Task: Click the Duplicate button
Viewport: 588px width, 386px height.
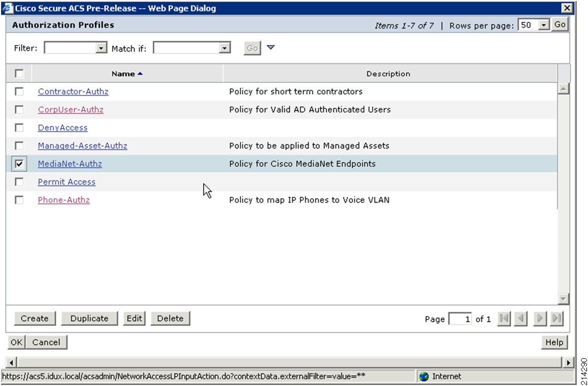Action: [89, 318]
